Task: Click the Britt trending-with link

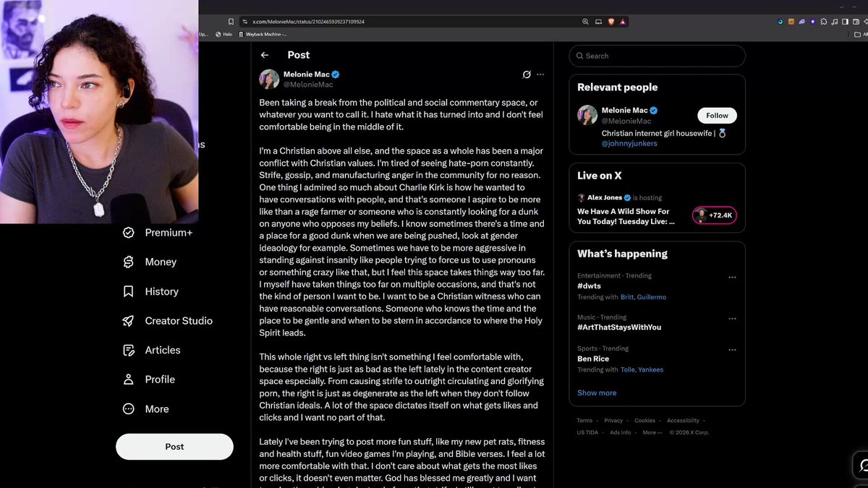Action: [x=626, y=297]
